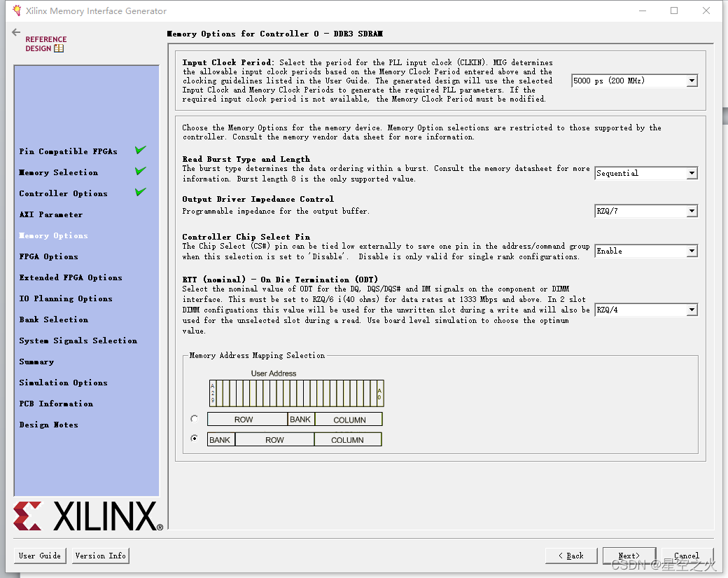728x578 pixels.
Task: Go to System Signals Selection step
Action: [x=78, y=340]
